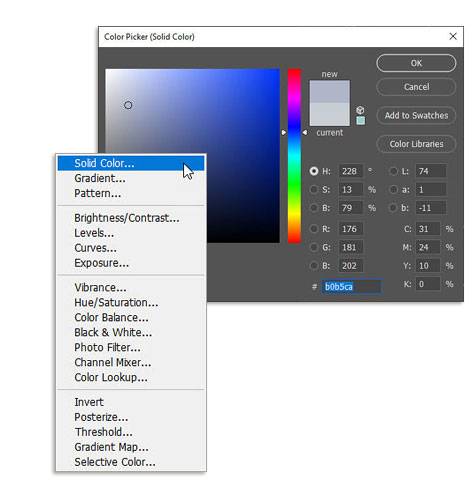Click the out-of-gamut warning cube icon
The width and height of the screenshot is (473, 500).
coord(360,110)
